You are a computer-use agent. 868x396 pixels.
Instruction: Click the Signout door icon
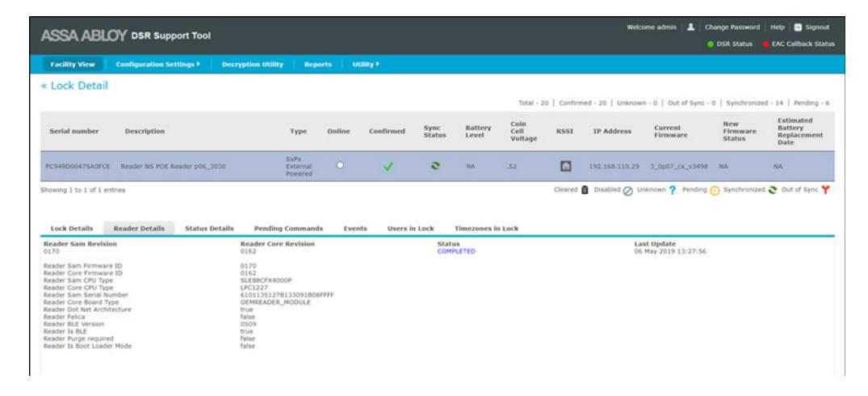pyautogui.click(x=798, y=27)
